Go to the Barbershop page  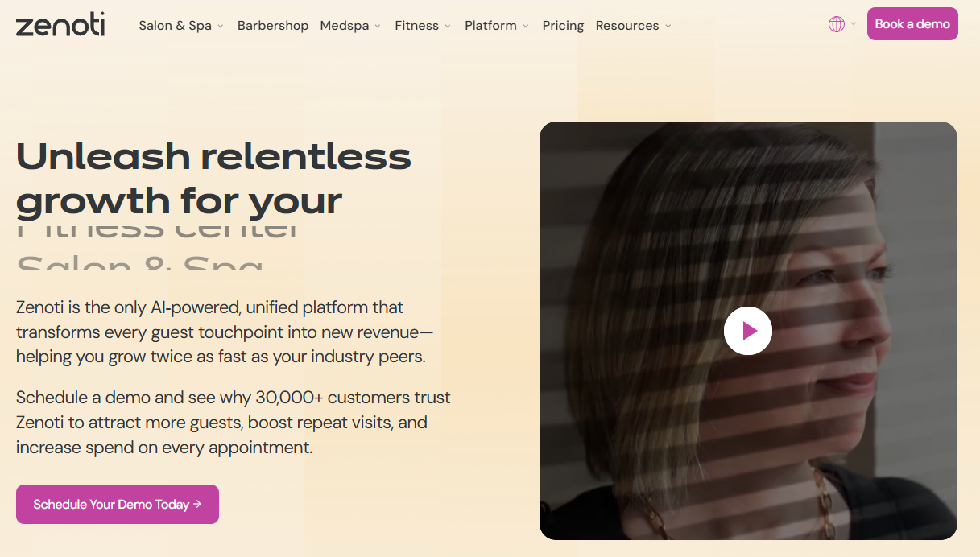[x=273, y=26]
